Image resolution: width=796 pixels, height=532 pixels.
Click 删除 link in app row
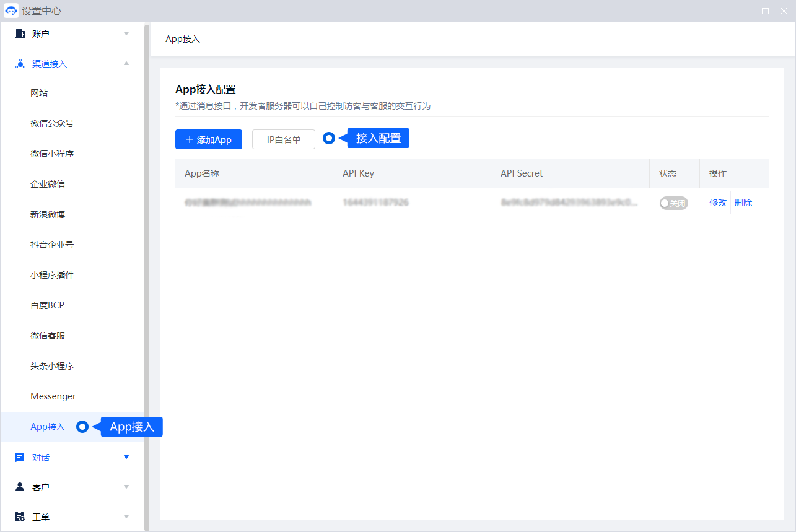(743, 203)
